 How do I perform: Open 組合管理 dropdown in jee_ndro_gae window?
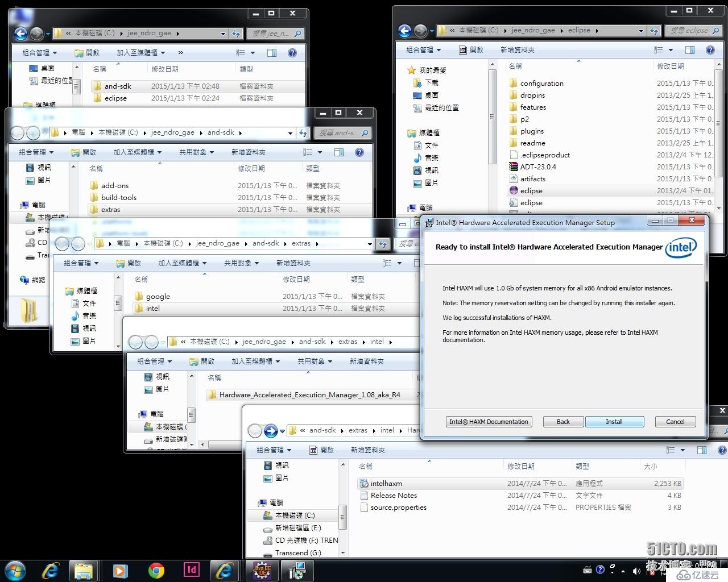pyautogui.click(x=40, y=53)
